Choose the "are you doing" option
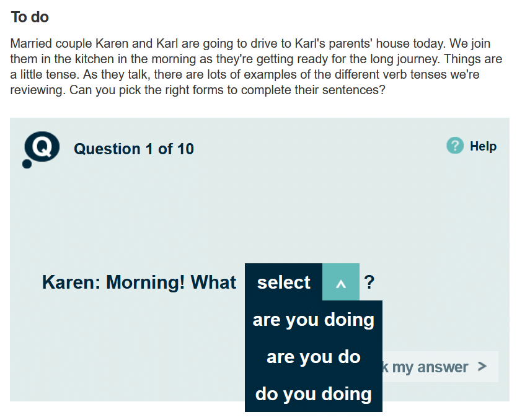The width and height of the screenshot is (517, 420). point(313,320)
